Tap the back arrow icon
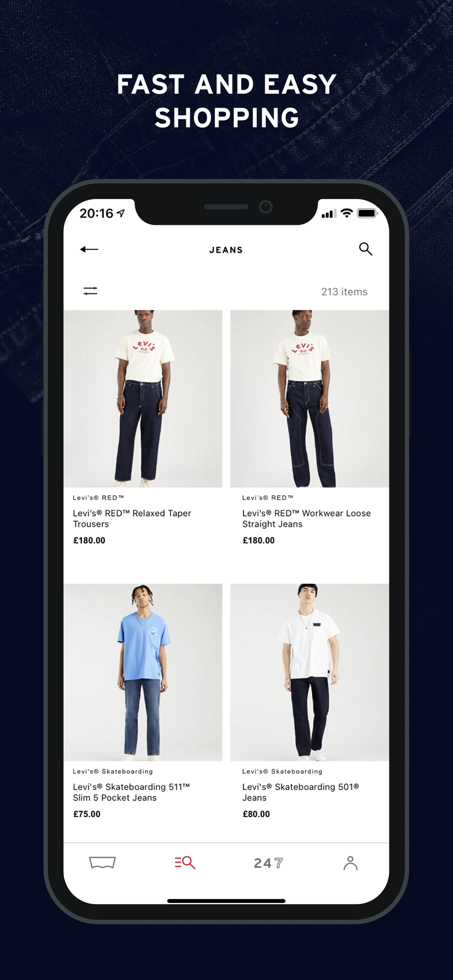 click(89, 249)
